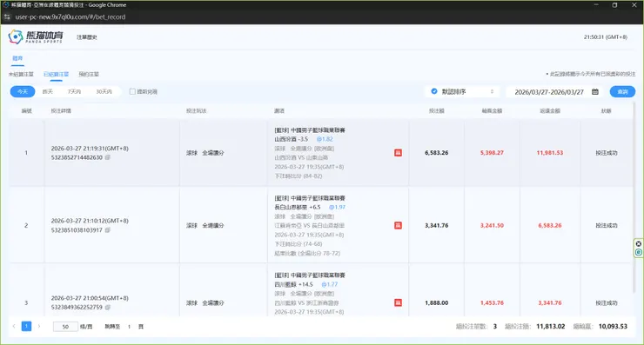
Task: Click clock text 21:50:31 (GMT+8)
Action: point(606,36)
